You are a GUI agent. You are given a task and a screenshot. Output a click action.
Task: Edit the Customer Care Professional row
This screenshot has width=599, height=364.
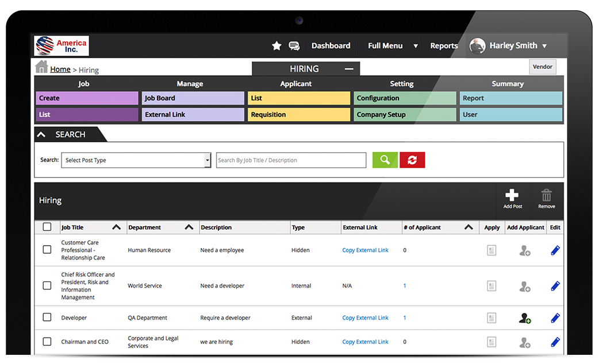point(555,250)
